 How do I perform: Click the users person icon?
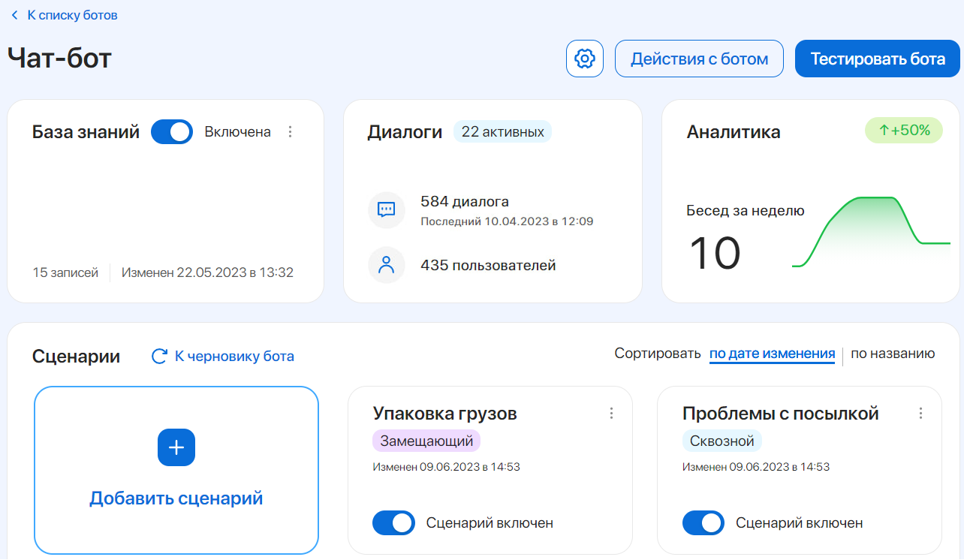(x=387, y=265)
